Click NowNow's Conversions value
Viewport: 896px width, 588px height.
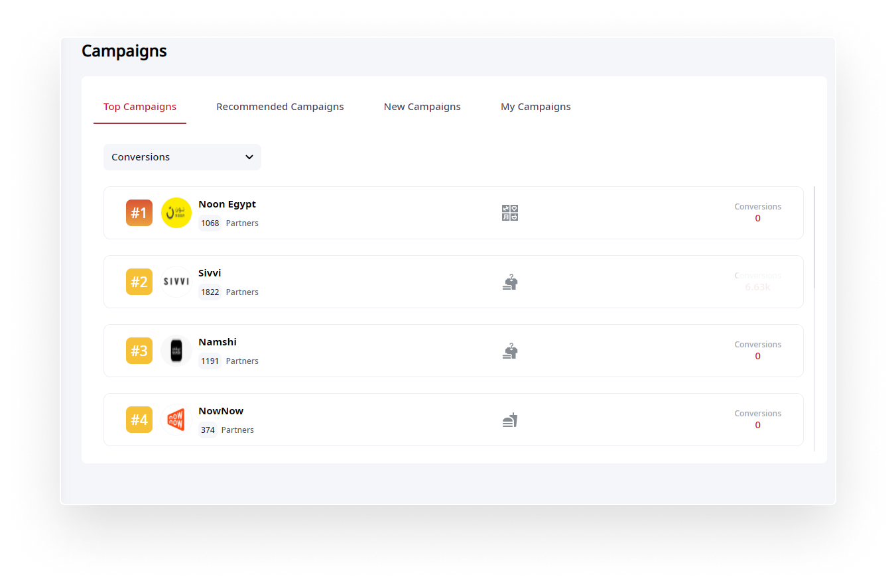[x=757, y=425]
